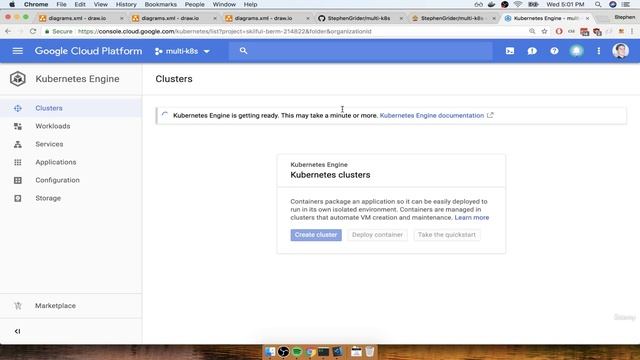Open Trash in the Dock

pyautogui.click(x=369, y=351)
